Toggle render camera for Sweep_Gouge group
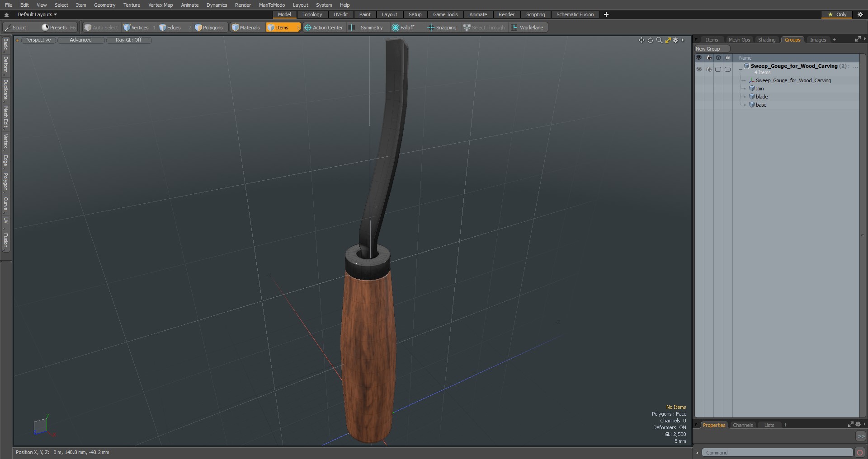Image resolution: width=868 pixels, height=459 pixels. 709,70
